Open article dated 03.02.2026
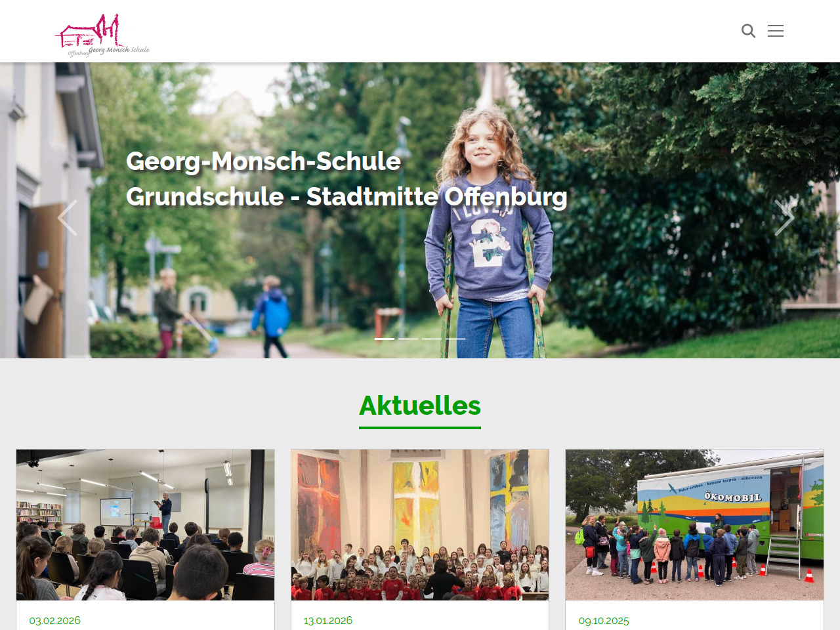This screenshot has height=630, width=840. point(55,621)
